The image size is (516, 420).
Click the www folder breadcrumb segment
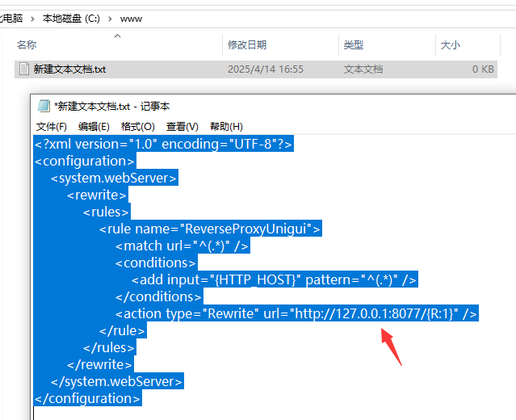click(131, 17)
